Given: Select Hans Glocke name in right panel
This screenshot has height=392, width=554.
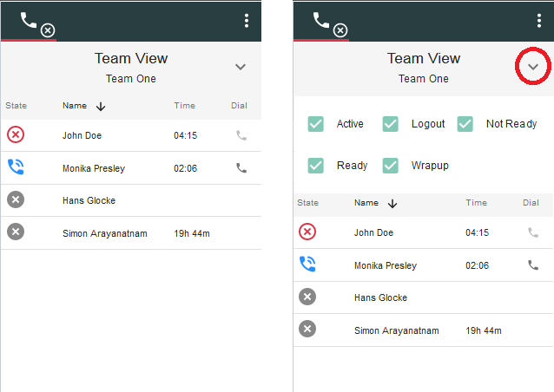Looking at the screenshot, I should 381,297.
